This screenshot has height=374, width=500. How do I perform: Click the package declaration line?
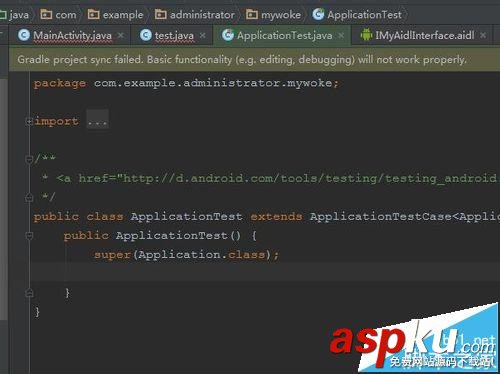186,83
